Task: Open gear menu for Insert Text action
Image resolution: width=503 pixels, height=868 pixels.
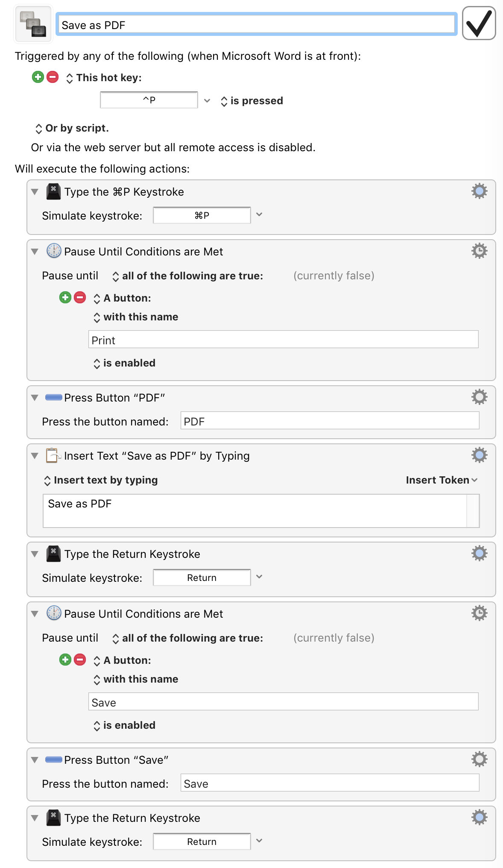Action: coord(479,455)
